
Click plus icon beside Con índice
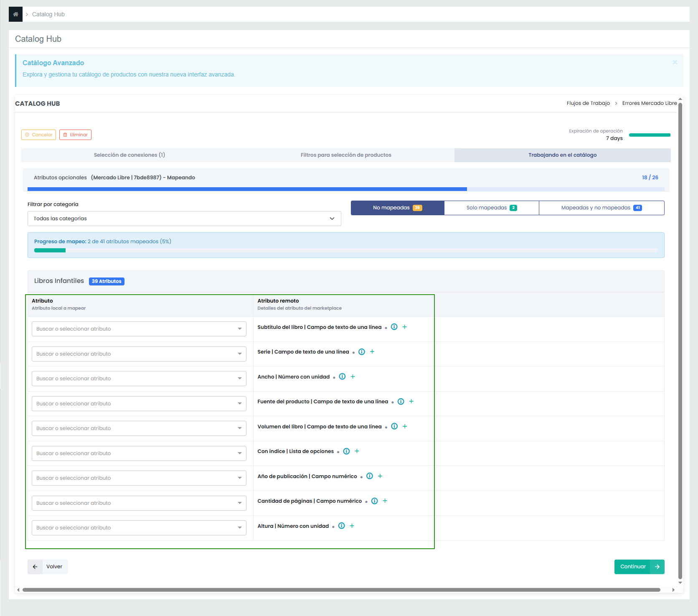(x=357, y=451)
